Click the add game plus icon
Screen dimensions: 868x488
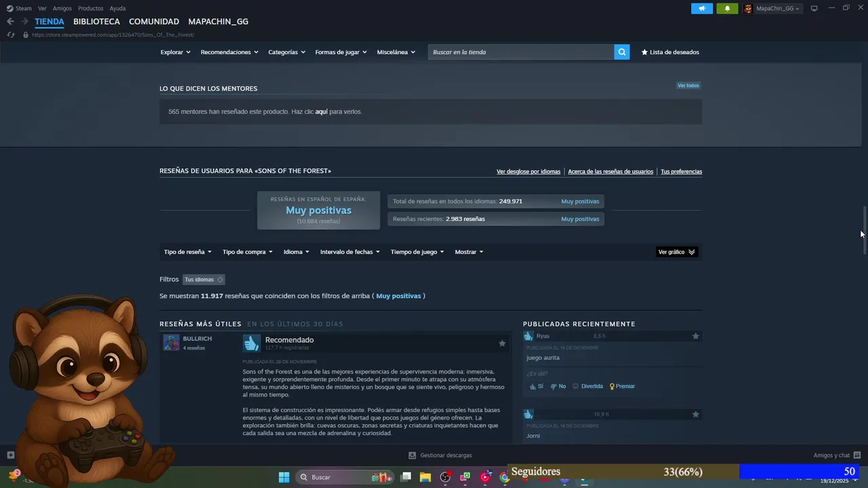click(10, 455)
